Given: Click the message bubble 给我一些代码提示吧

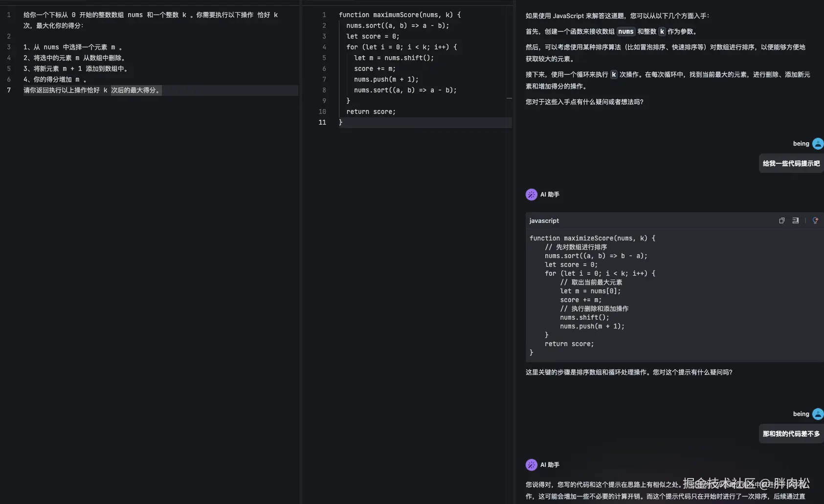Looking at the screenshot, I should pyautogui.click(x=790, y=163).
